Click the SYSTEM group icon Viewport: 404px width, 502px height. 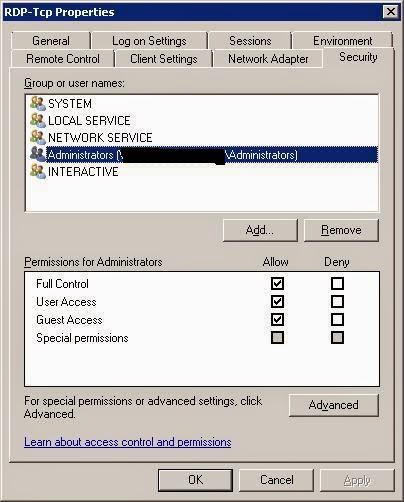(38, 103)
